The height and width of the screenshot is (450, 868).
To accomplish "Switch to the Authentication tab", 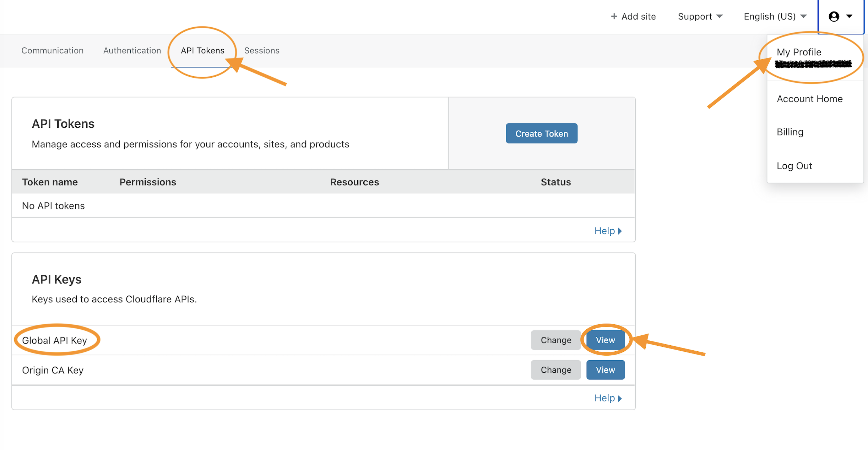I will (132, 50).
